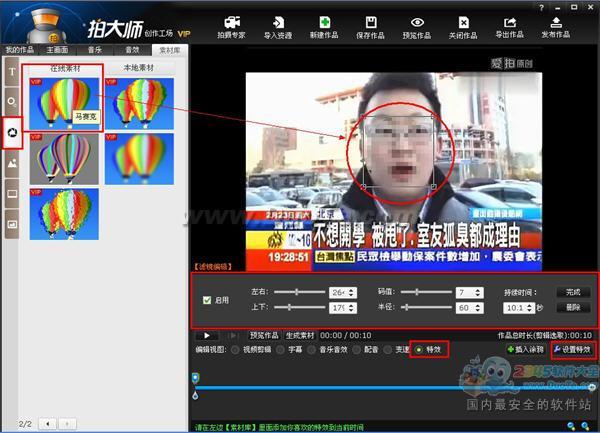
Task: Click the 导入资源 import icon
Action: tap(279, 25)
